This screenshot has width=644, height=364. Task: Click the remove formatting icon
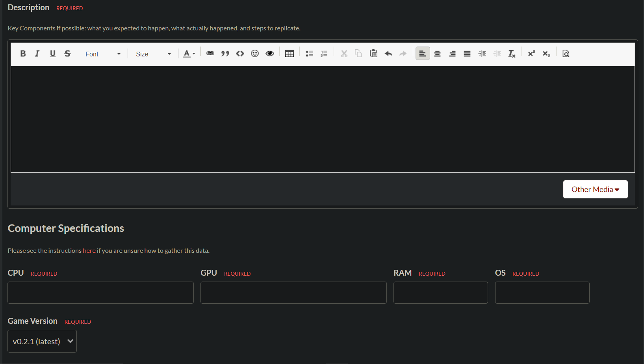click(x=512, y=54)
